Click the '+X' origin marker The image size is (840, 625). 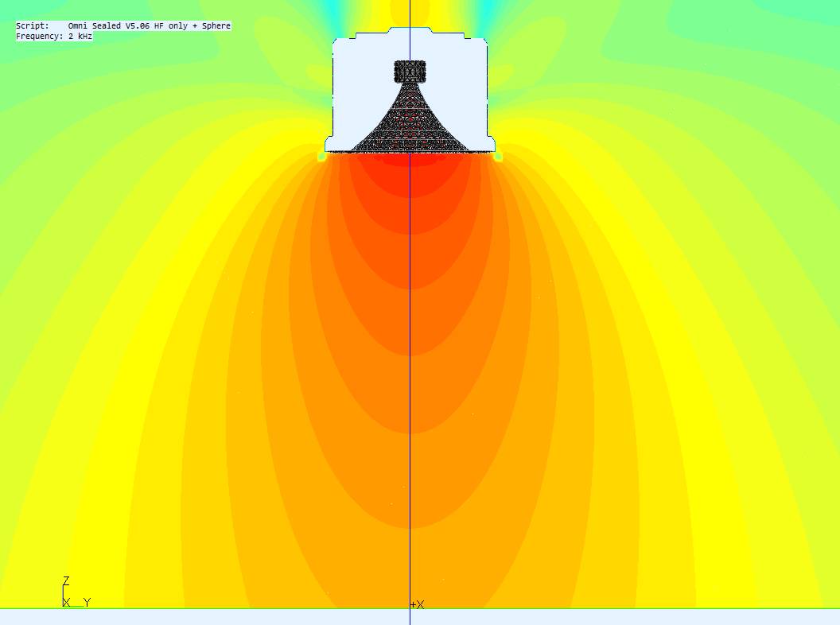(x=418, y=604)
